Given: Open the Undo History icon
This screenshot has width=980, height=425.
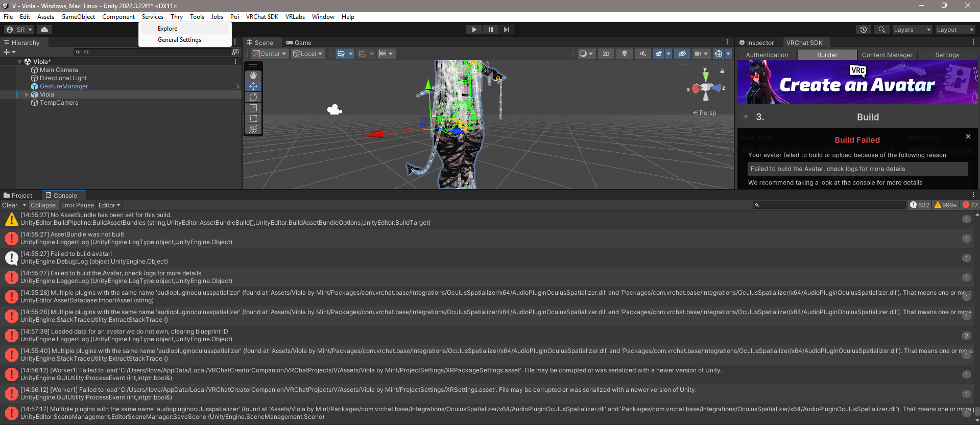Looking at the screenshot, I should [x=864, y=30].
